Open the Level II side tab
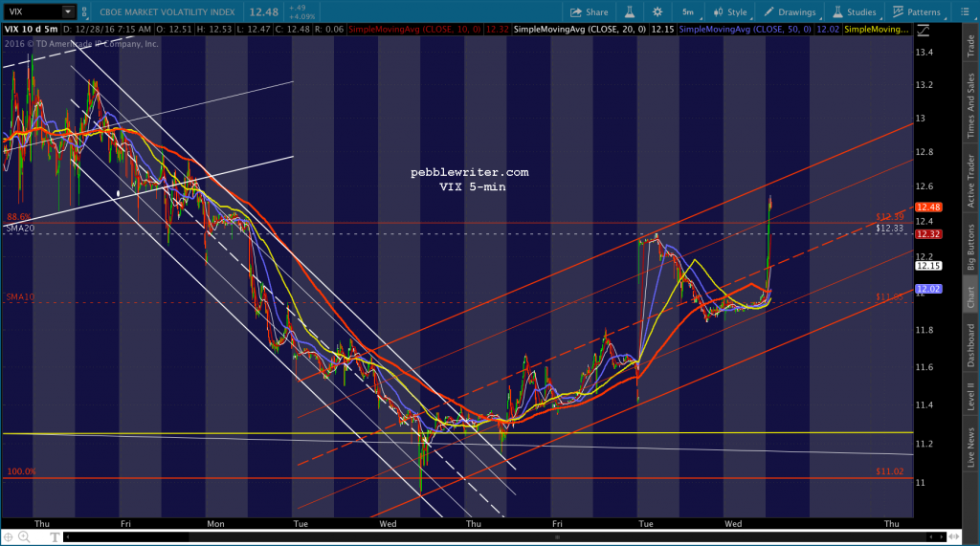Viewport: 980px width, 546px height. click(970, 398)
